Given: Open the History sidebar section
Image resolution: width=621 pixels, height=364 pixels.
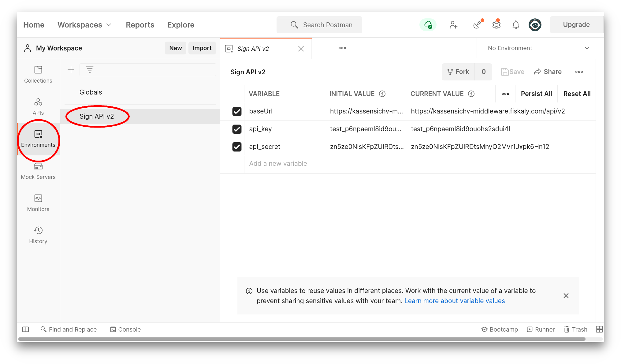Looking at the screenshot, I should click(x=38, y=235).
